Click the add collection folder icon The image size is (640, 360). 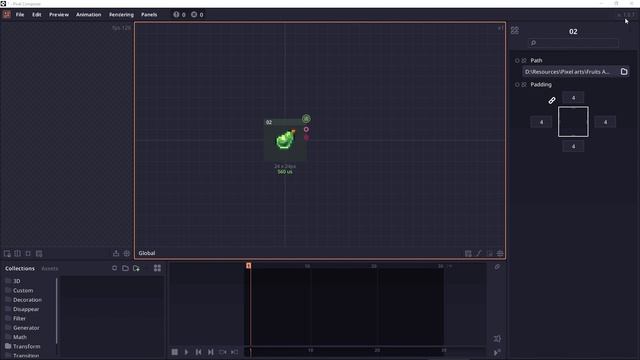(136, 268)
